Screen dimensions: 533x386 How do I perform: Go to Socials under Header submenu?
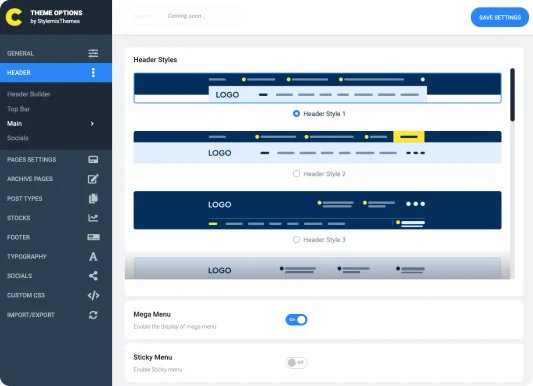pyautogui.click(x=18, y=138)
